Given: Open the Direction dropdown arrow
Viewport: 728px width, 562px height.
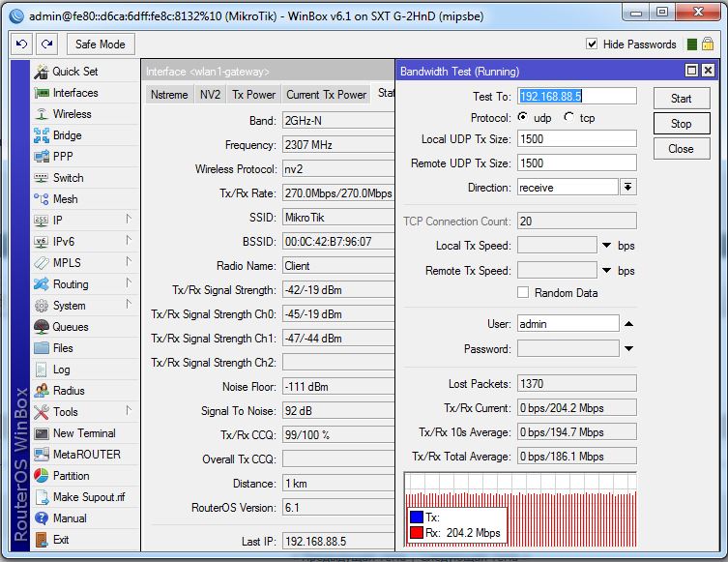Looking at the screenshot, I should pos(627,188).
